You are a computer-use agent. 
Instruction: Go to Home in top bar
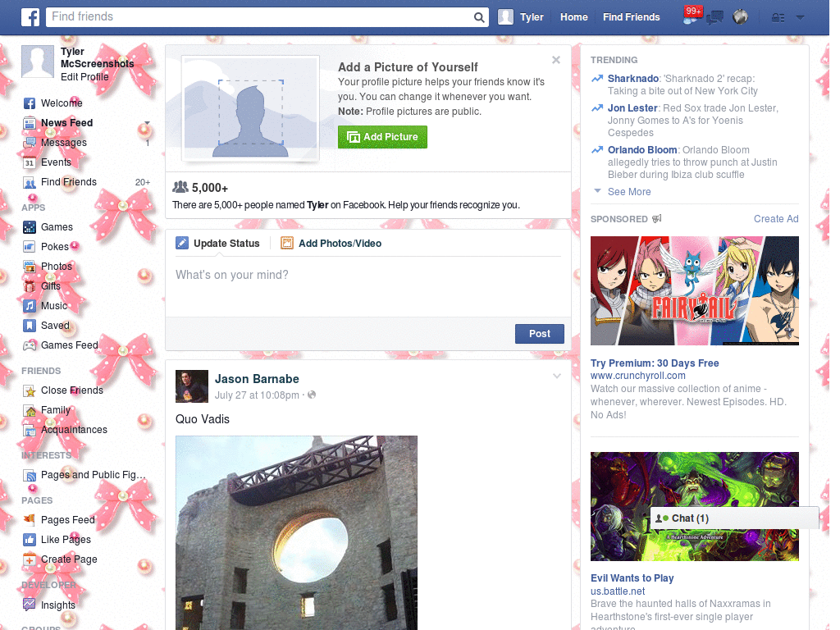click(x=573, y=17)
